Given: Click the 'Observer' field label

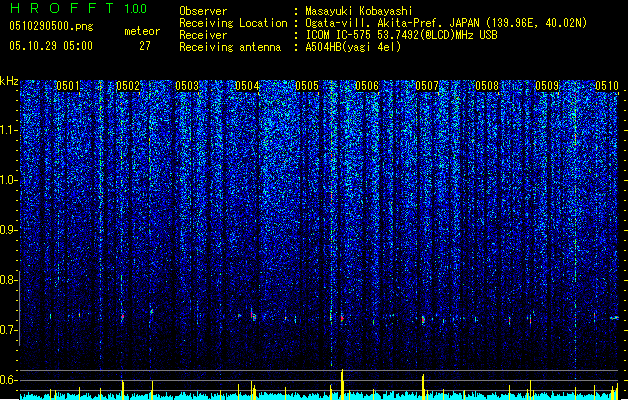Looking at the screenshot, I should coord(203,11).
